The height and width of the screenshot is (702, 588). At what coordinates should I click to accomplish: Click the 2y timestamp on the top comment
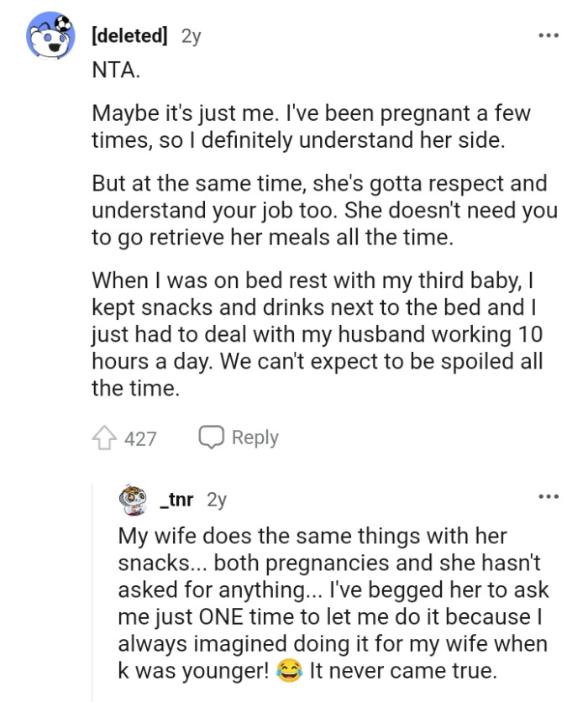188,35
